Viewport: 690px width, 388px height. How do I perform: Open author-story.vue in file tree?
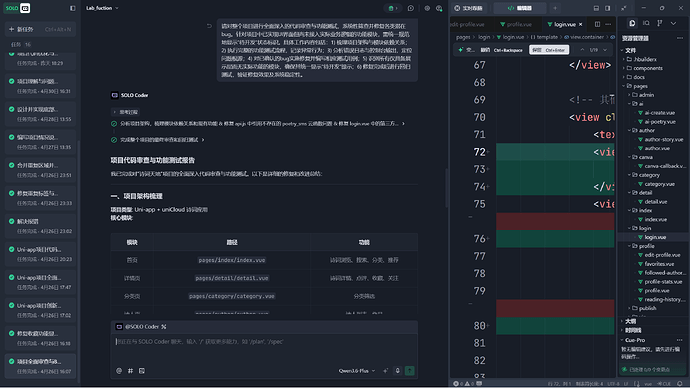663,139
